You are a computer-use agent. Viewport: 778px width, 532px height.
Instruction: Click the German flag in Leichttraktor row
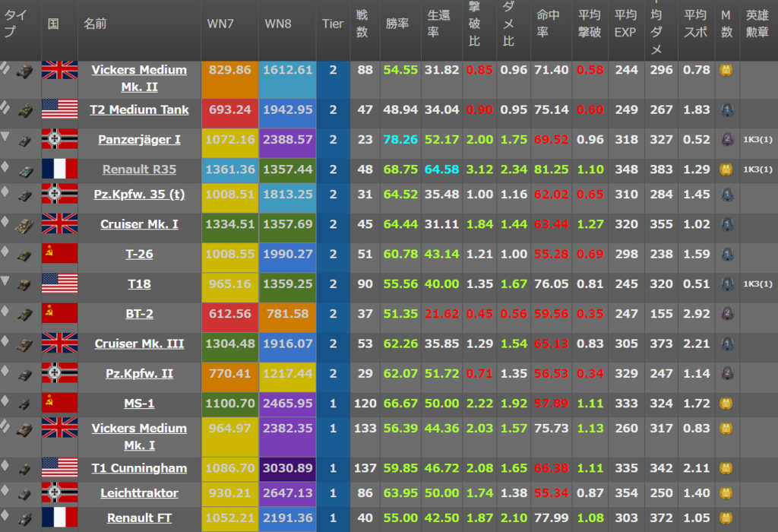tap(59, 492)
